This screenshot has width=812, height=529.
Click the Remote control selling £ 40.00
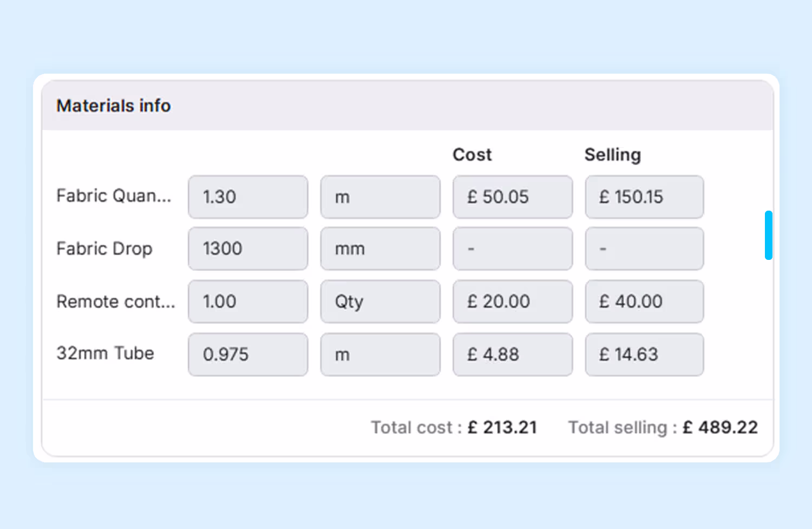tap(644, 302)
